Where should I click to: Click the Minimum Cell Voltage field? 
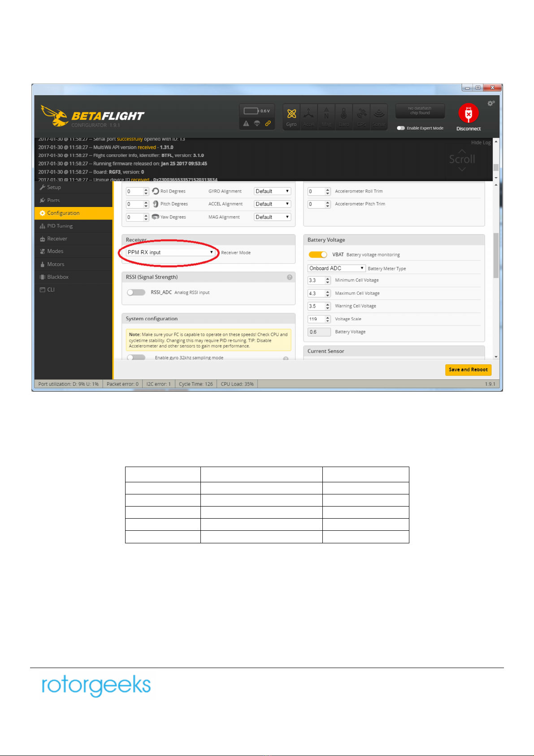[x=316, y=280]
